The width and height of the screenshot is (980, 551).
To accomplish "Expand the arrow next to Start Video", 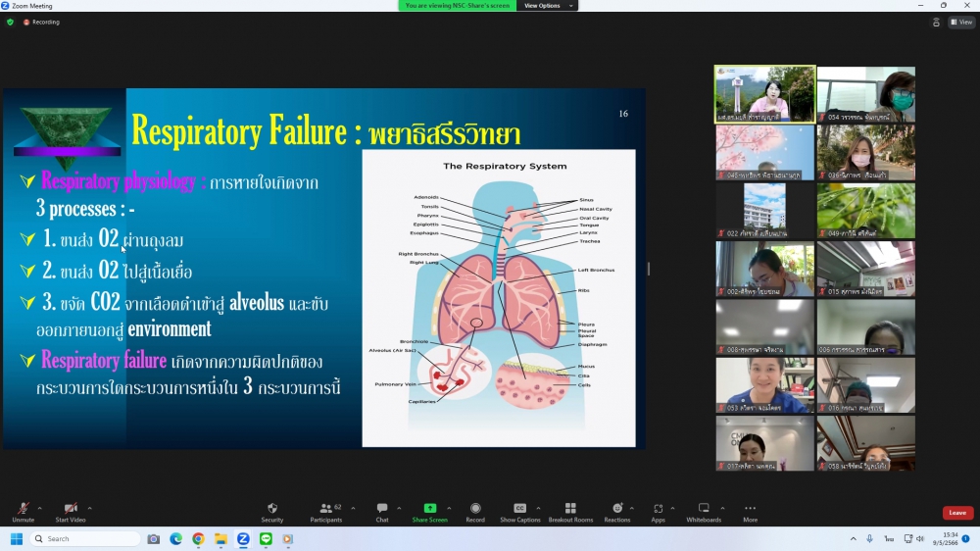I will point(89,508).
